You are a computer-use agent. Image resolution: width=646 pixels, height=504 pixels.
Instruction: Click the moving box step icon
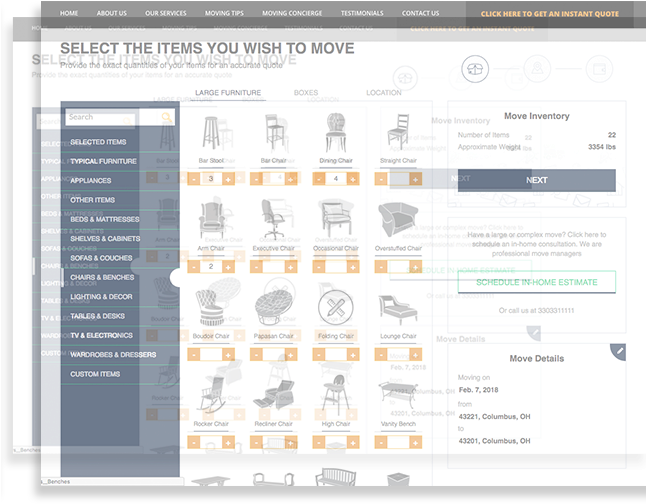point(475,69)
